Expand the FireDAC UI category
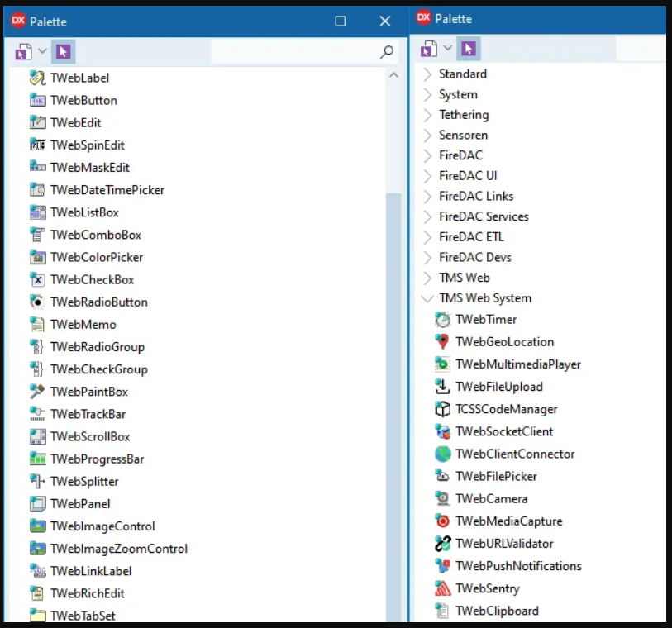672x628 pixels. 427,176
